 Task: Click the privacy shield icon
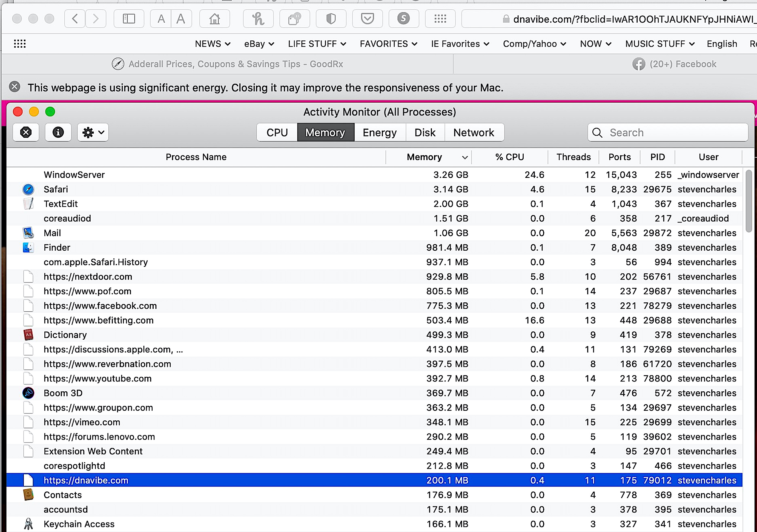tap(331, 19)
